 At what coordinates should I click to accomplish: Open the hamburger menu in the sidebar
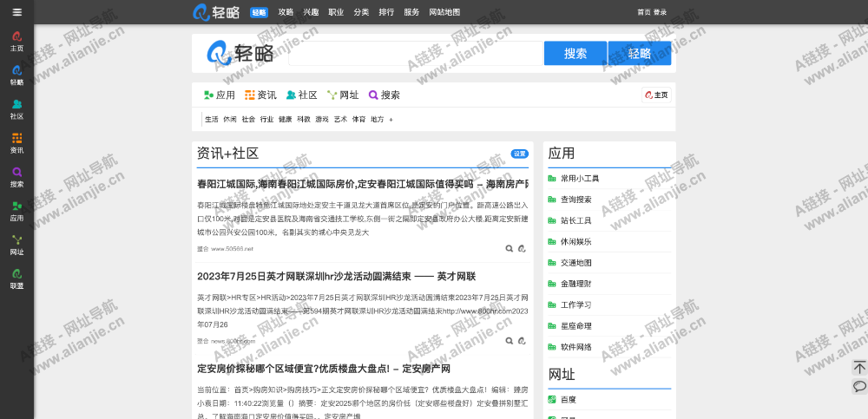[x=16, y=12]
